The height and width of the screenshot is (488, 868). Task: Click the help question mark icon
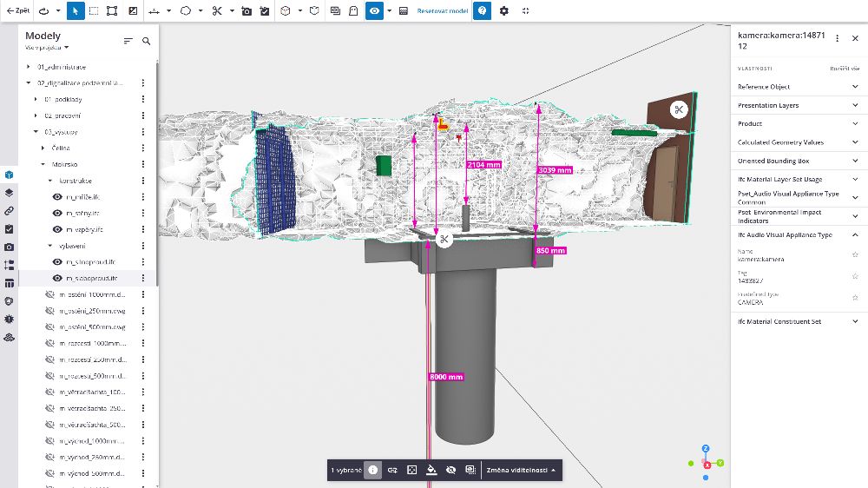(483, 11)
